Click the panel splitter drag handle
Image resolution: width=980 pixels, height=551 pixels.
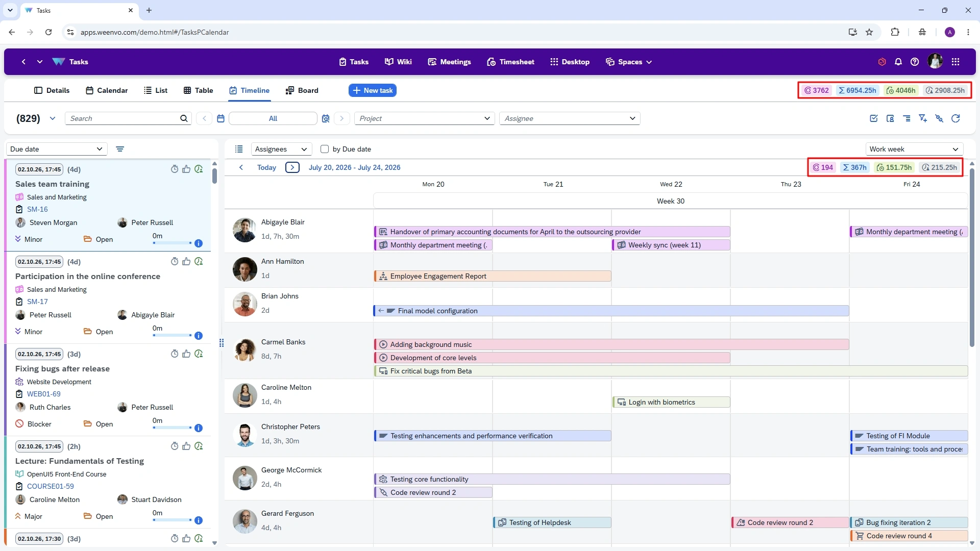tap(222, 343)
